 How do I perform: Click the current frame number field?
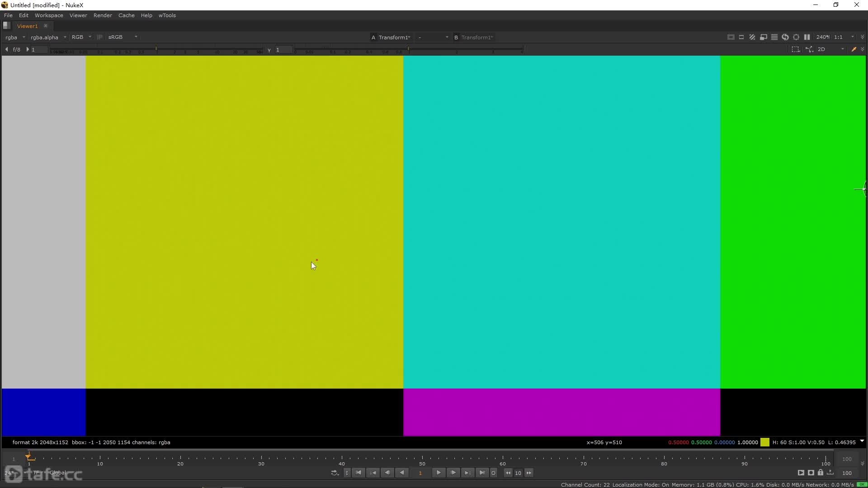click(420, 473)
